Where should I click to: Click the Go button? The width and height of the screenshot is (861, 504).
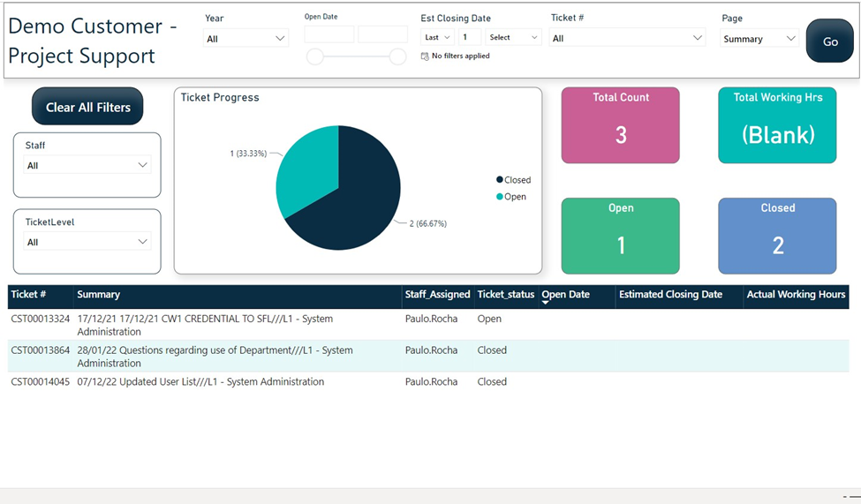(x=830, y=41)
